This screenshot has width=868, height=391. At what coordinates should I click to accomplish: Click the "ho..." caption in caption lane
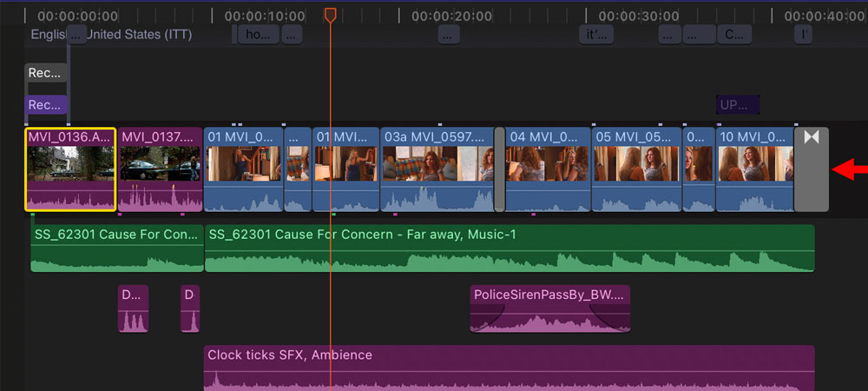pos(258,35)
